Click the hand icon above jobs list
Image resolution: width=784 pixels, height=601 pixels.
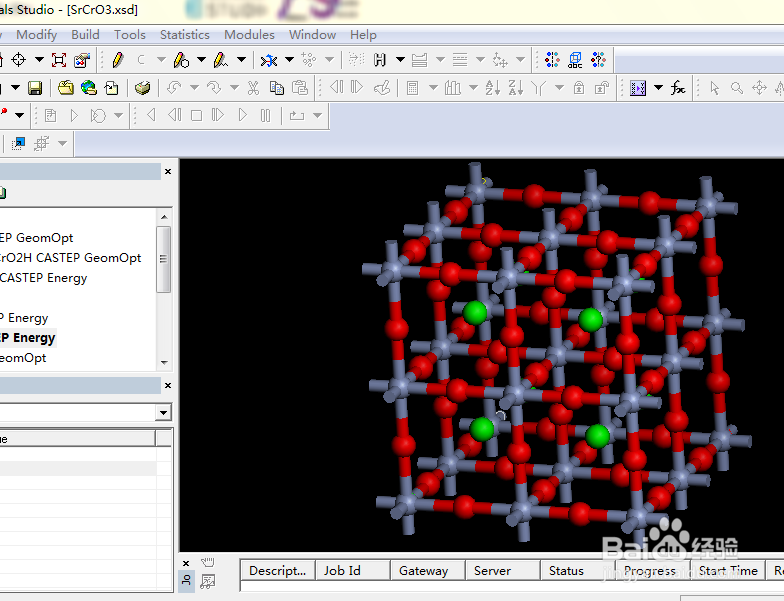[208, 562]
